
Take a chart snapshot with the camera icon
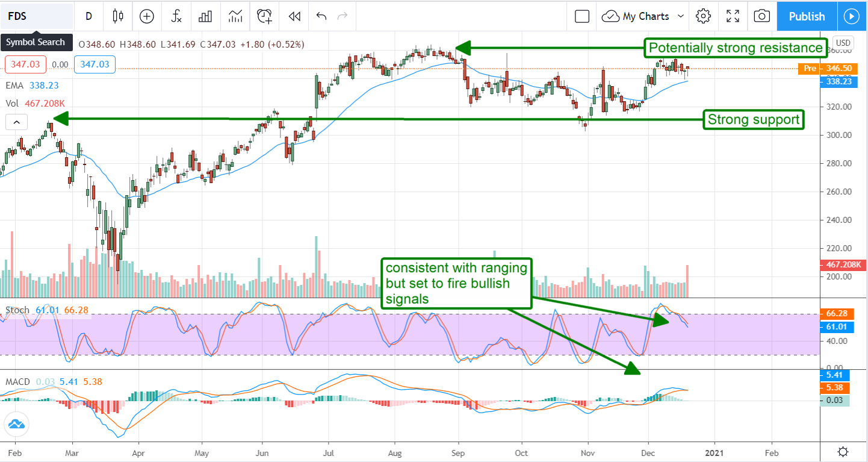tap(762, 16)
